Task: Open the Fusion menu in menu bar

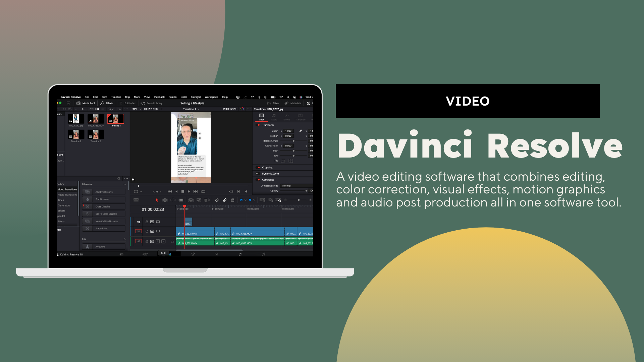Action: (172, 97)
